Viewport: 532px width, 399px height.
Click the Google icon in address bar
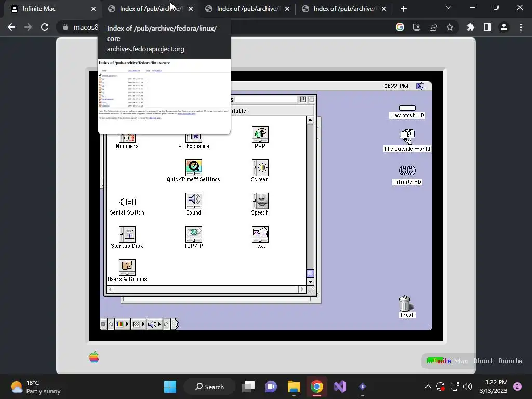tap(400, 27)
